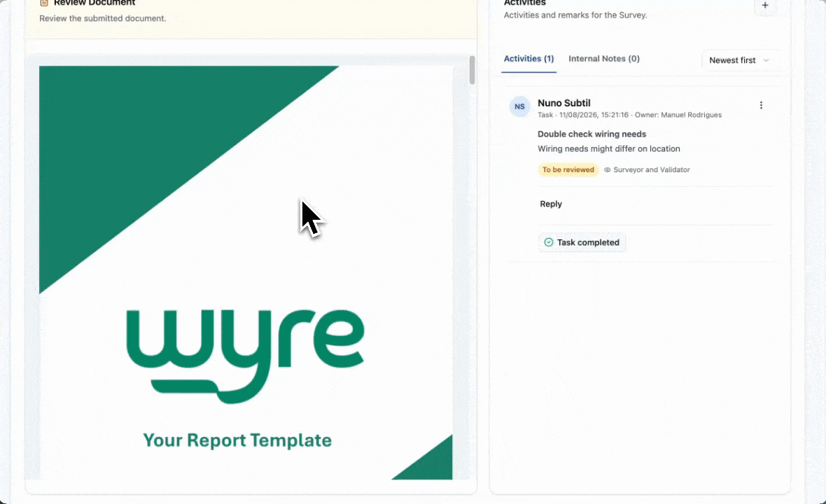Image resolution: width=826 pixels, height=504 pixels.
Task: Click the task timestamp '11/08/2026, 15:21:16'
Action: (x=594, y=115)
